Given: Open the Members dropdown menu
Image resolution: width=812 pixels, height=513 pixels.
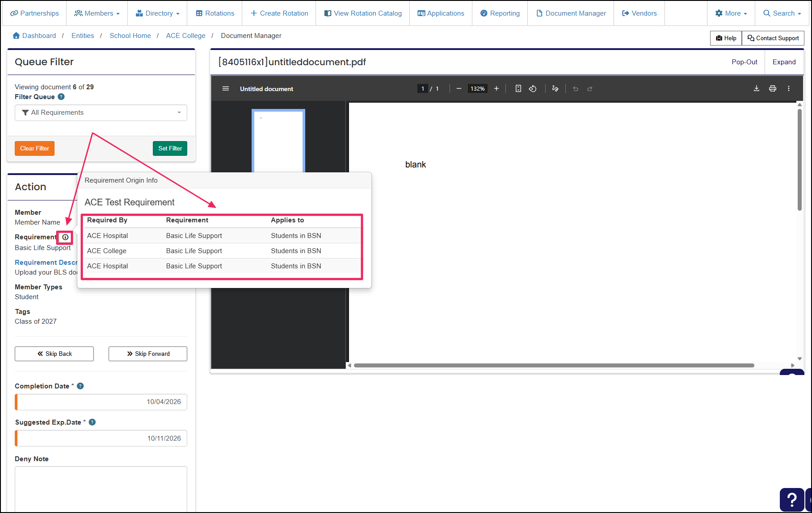Looking at the screenshot, I should pos(97,13).
